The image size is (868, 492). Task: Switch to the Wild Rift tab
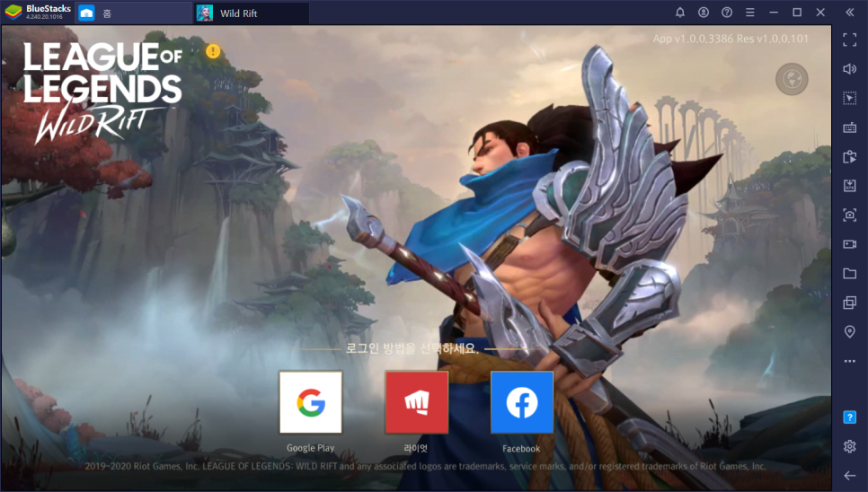(252, 13)
